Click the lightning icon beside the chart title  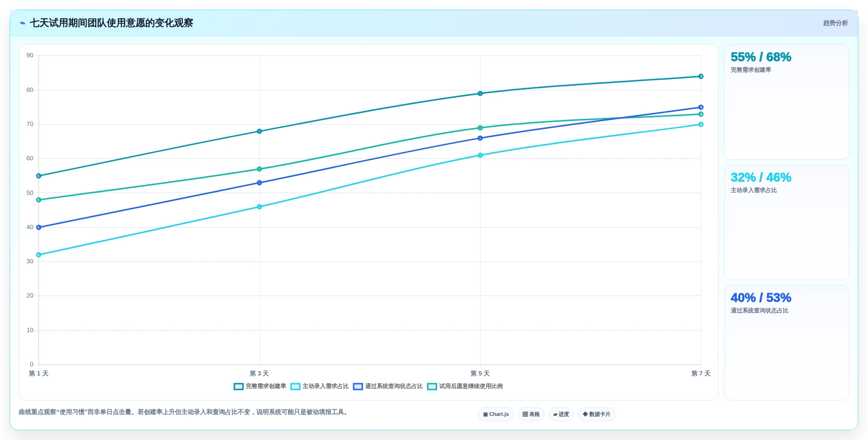tap(22, 23)
